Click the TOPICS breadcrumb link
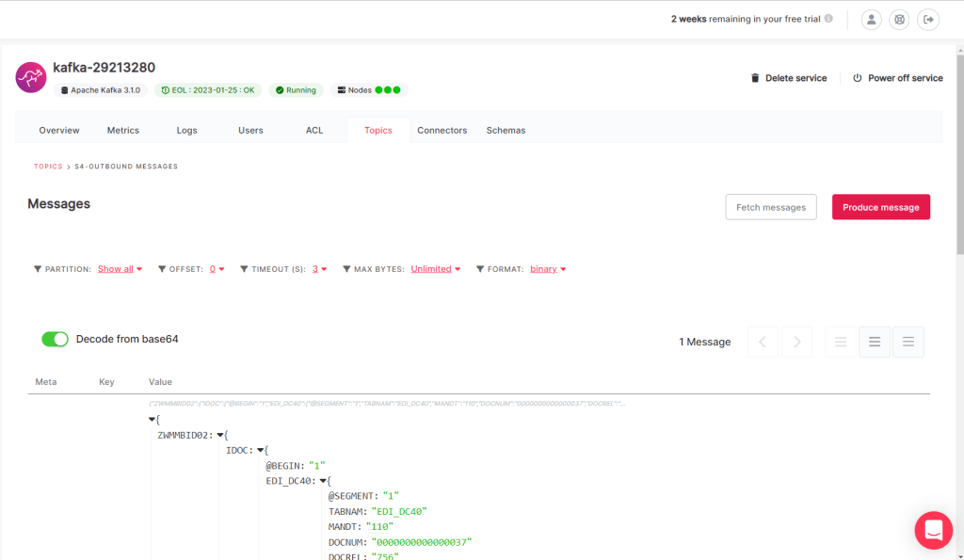964x560 pixels. [48, 167]
